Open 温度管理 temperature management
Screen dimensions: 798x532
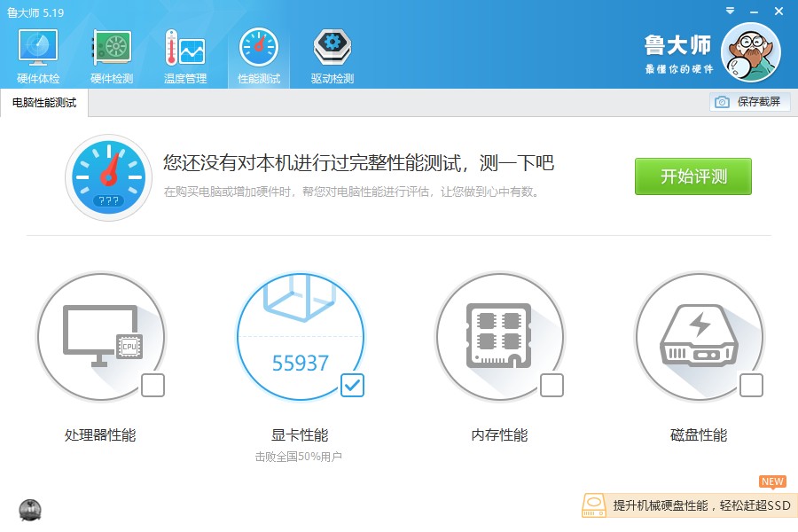coord(184,53)
